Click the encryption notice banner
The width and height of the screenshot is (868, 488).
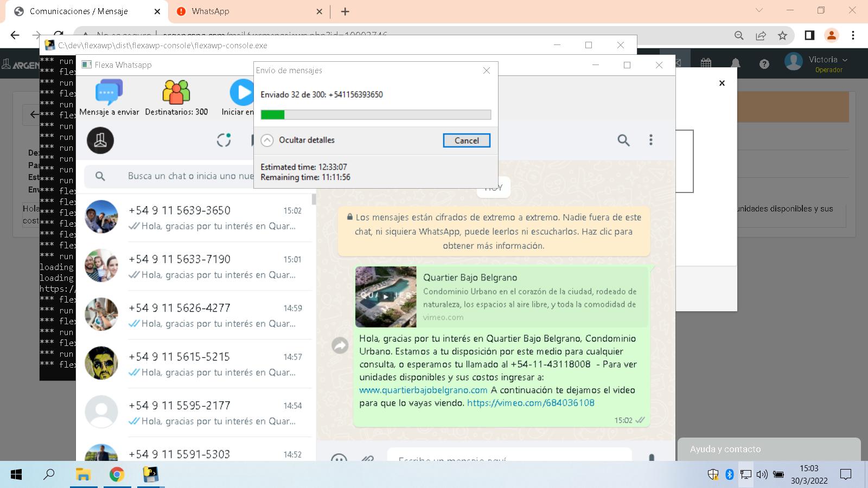[494, 232]
